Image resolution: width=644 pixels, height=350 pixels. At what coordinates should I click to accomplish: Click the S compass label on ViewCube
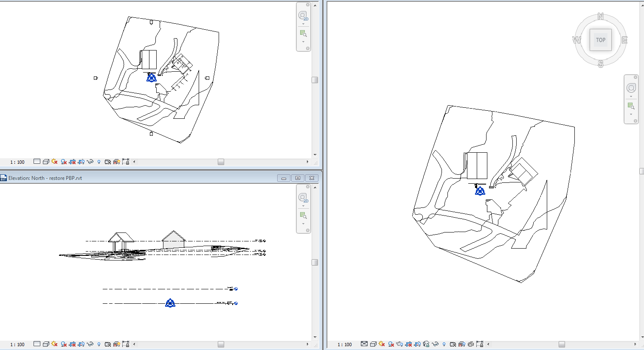(600, 64)
